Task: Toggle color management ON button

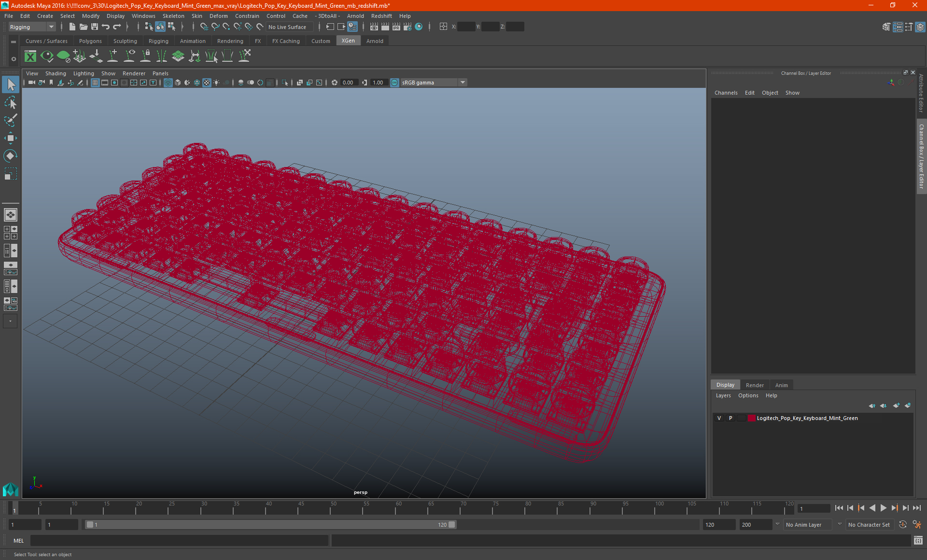Action: [394, 83]
